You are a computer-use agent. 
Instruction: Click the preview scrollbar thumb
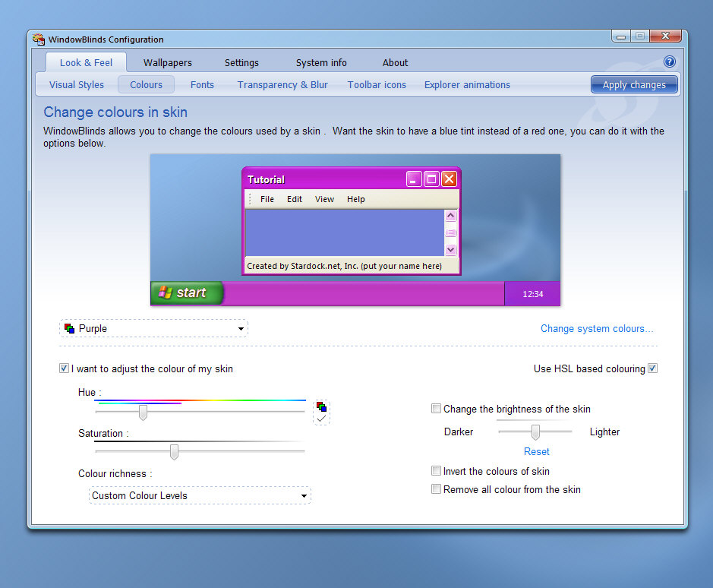click(450, 232)
